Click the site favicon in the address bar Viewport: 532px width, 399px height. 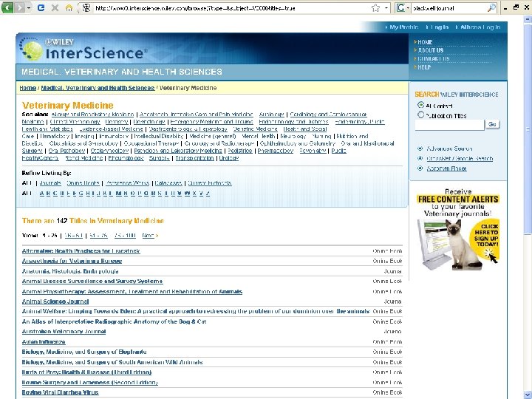(86, 8)
